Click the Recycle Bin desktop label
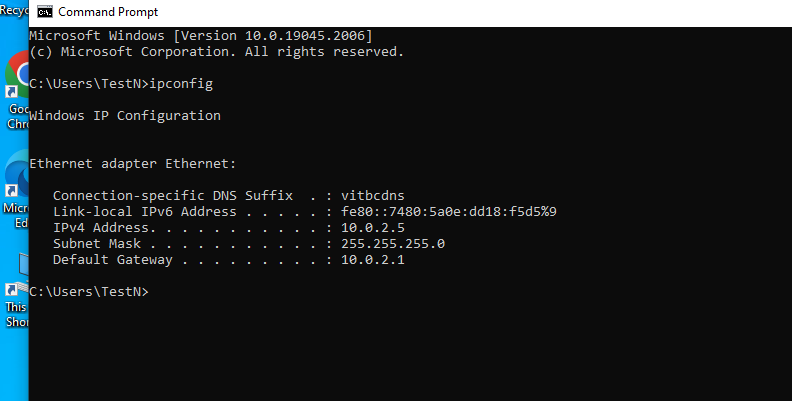Screen dimensions: 792x401 click(x=12, y=10)
